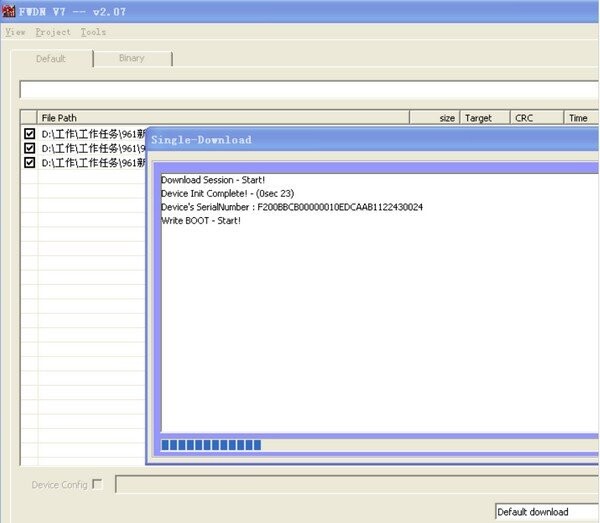Uncheck the third file path checkbox

[29, 163]
